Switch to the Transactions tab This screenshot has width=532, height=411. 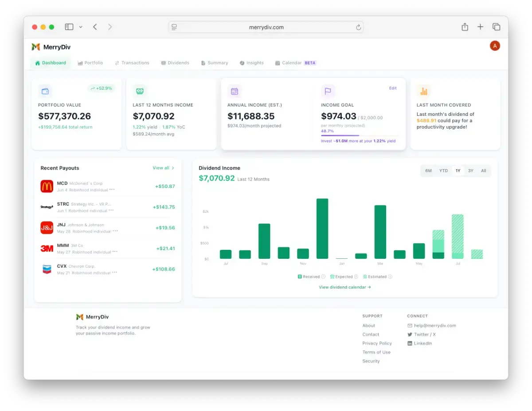pyautogui.click(x=132, y=63)
